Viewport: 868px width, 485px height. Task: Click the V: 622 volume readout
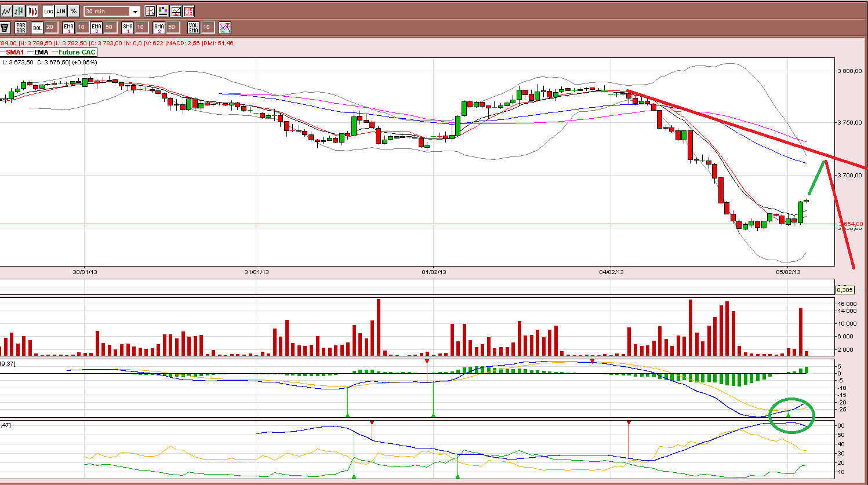coord(154,43)
